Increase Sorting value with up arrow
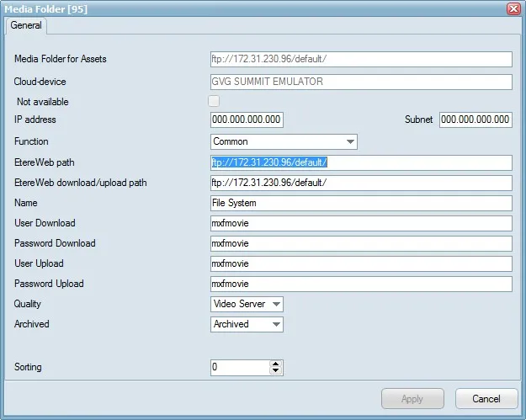This screenshot has width=526, height=420. click(276, 364)
